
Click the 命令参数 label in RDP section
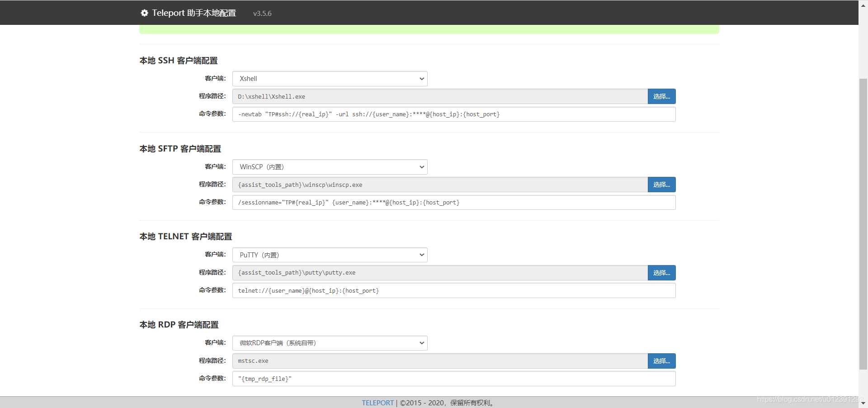click(212, 378)
